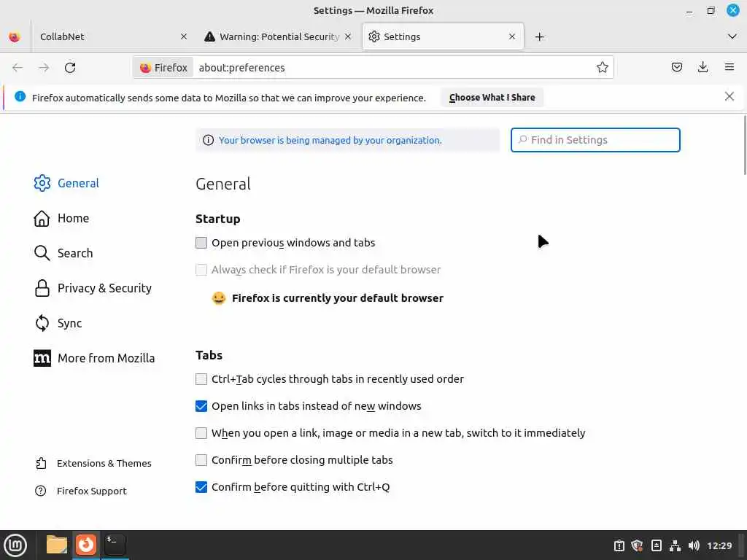The height and width of the screenshot is (560, 747).
Task: Click Firefox icon in the taskbar
Action: point(86,544)
